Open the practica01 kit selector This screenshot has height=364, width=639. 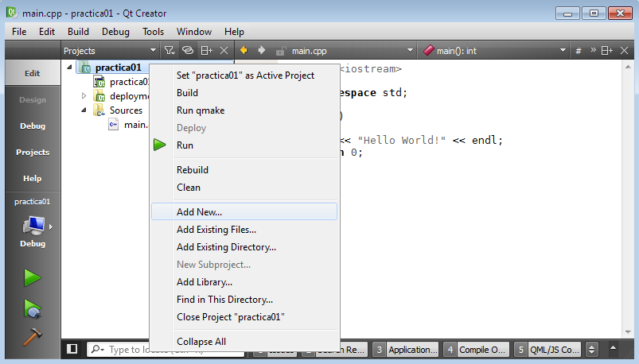point(32,223)
